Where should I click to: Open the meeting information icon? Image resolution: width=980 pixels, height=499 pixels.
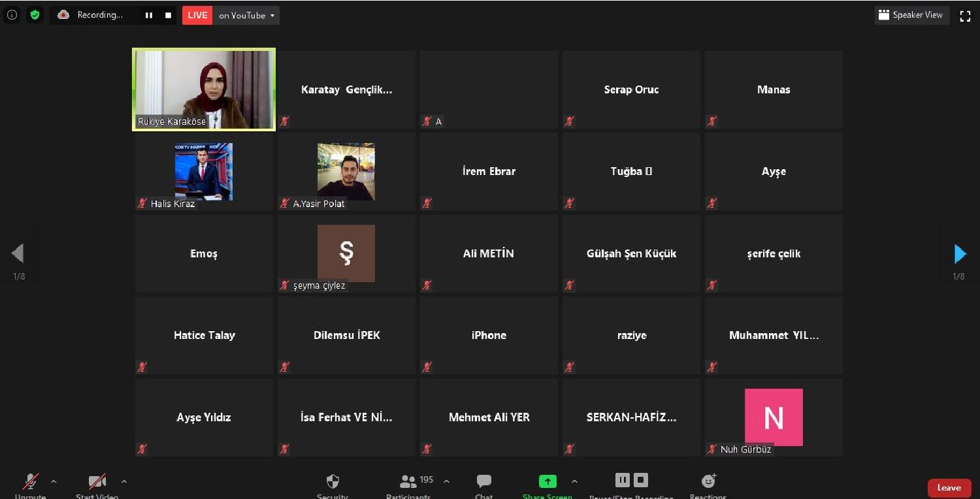tap(12, 15)
